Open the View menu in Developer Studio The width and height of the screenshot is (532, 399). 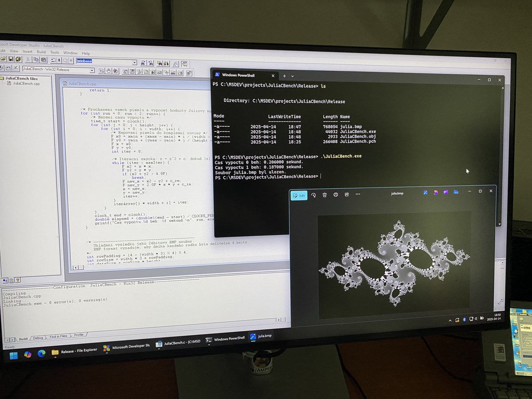[14, 51]
